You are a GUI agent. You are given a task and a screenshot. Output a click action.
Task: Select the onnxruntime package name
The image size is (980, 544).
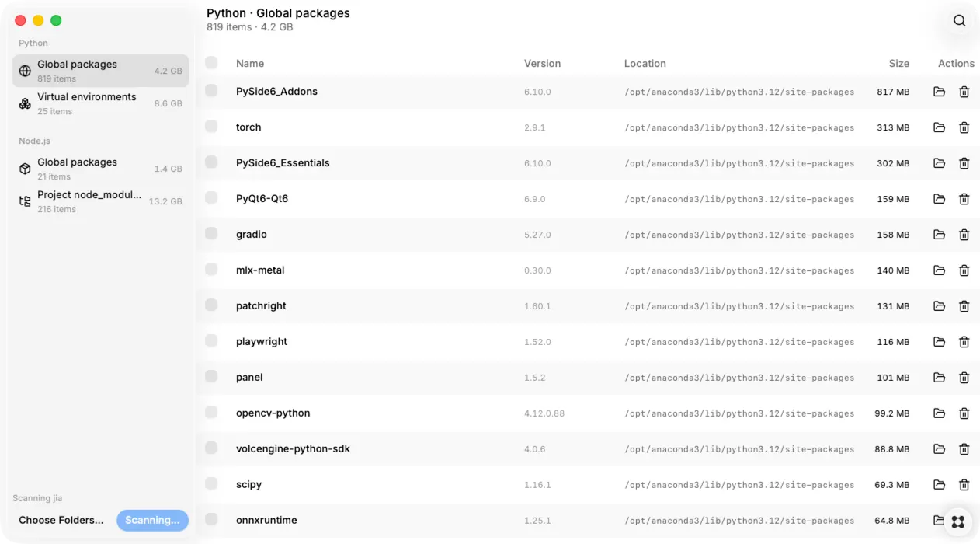coord(266,520)
